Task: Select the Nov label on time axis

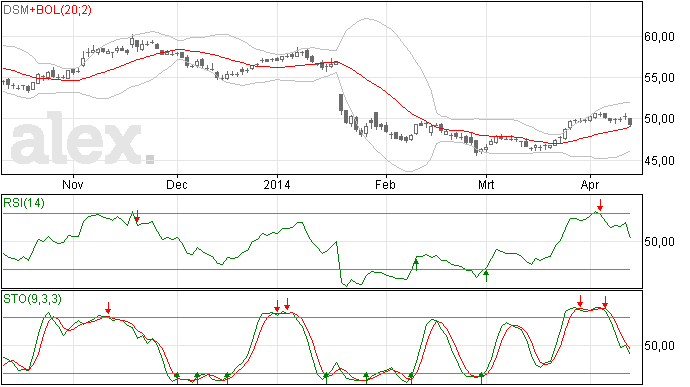Action: pos(73,184)
